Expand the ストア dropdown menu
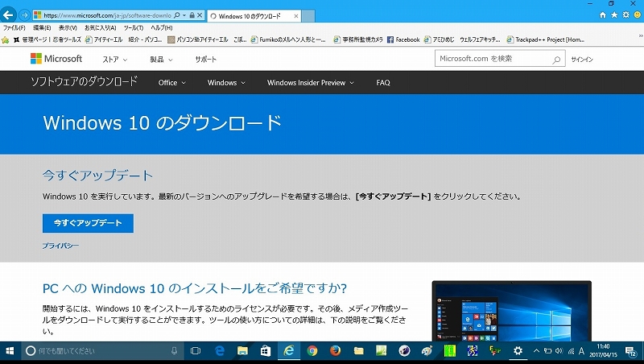The width and height of the screenshot is (644, 364). click(115, 59)
